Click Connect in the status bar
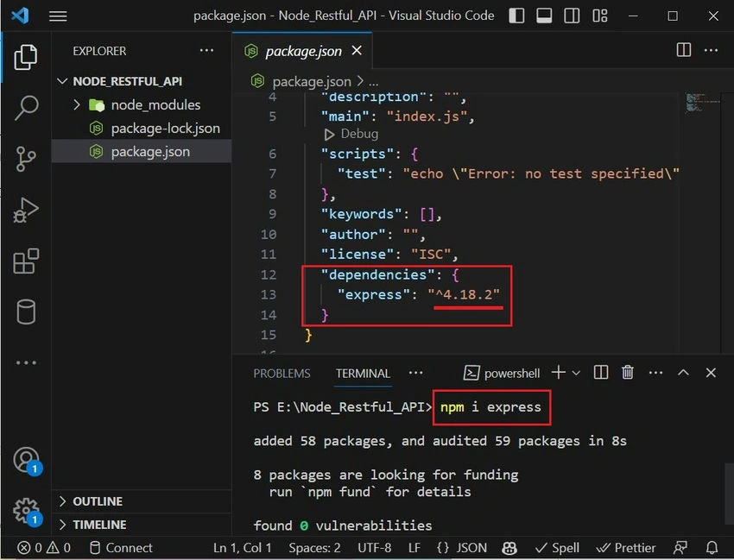This screenshot has width=734, height=560. click(x=121, y=548)
